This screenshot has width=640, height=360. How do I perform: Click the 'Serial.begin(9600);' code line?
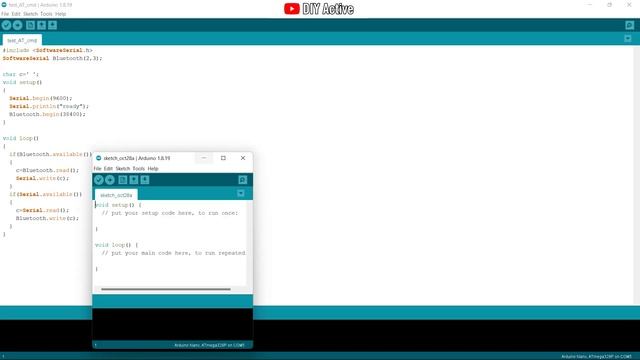tap(40, 98)
